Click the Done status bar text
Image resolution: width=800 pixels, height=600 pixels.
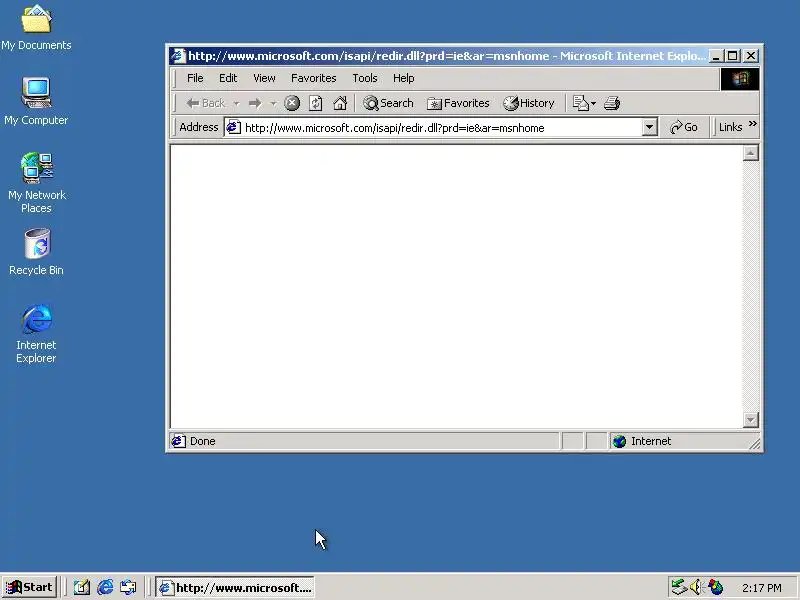coord(203,441)
